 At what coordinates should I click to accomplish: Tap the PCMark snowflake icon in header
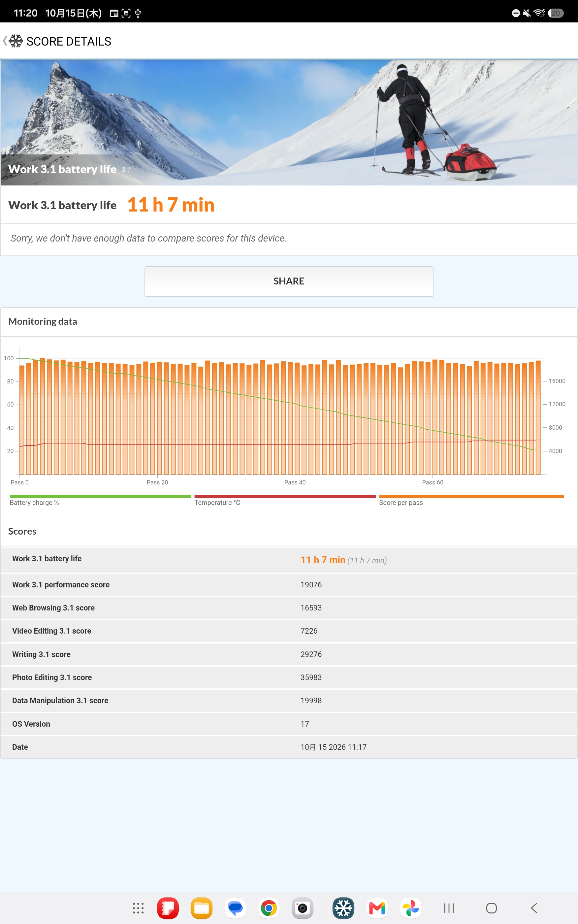(16, 41)
